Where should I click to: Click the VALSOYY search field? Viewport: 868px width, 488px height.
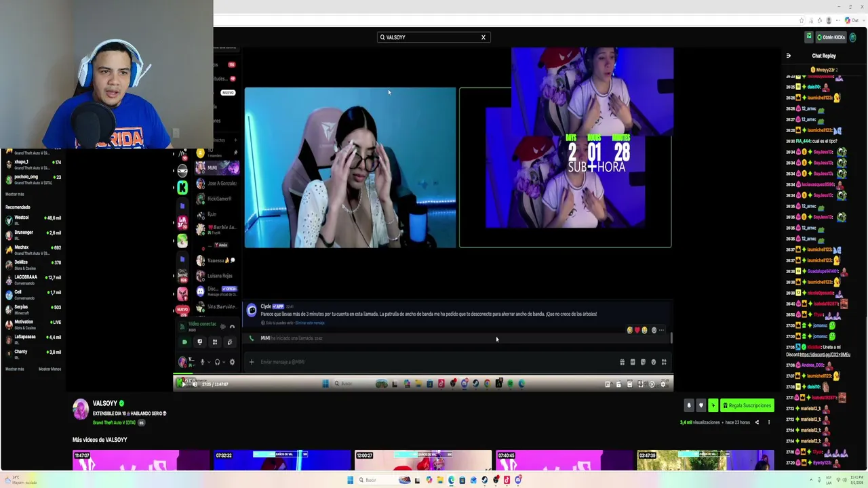[x=433, y=37]
